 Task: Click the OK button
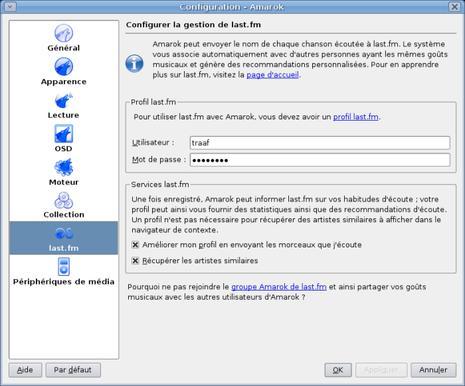pyautogui.click(x=338, y=370)
